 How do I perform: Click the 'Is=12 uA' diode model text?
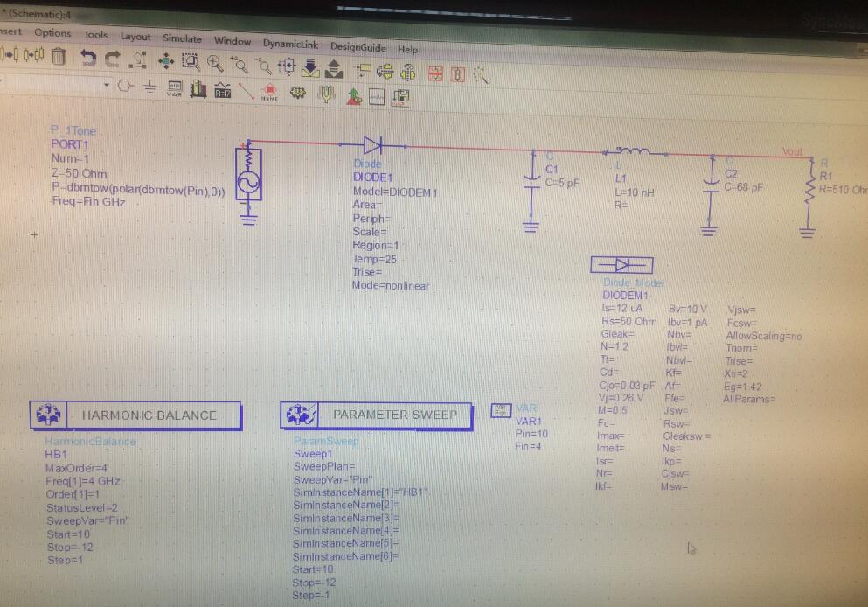click(622, 309)
